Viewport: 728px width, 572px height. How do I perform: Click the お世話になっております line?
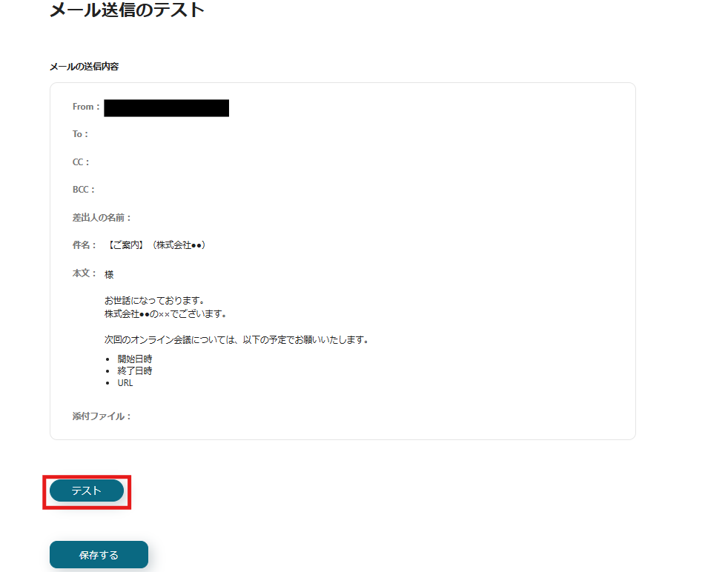tap(155, 301)
